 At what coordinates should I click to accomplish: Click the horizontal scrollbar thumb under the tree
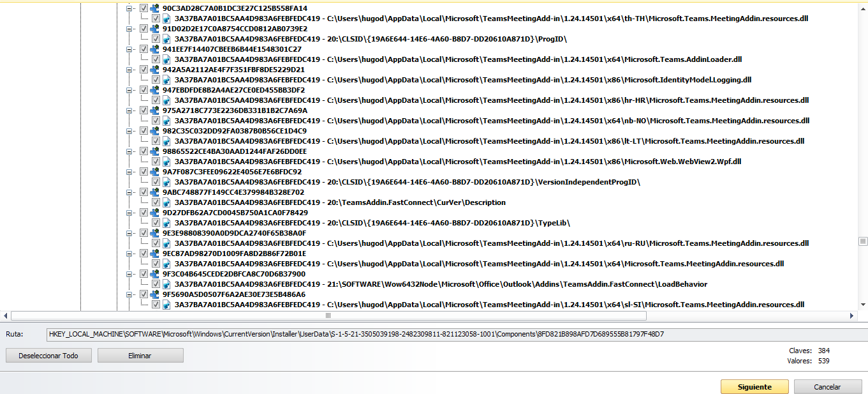pos(328,316)
